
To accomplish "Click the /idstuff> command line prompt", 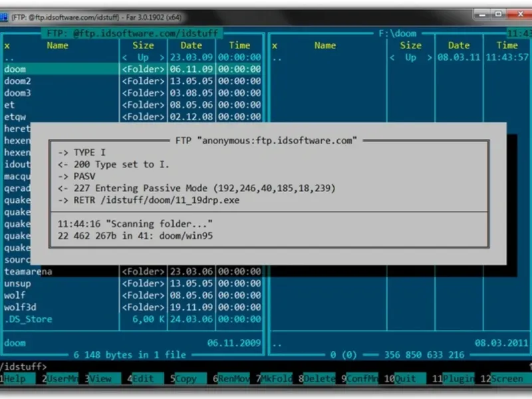I will pyautogui.click(x=23, y=366).
